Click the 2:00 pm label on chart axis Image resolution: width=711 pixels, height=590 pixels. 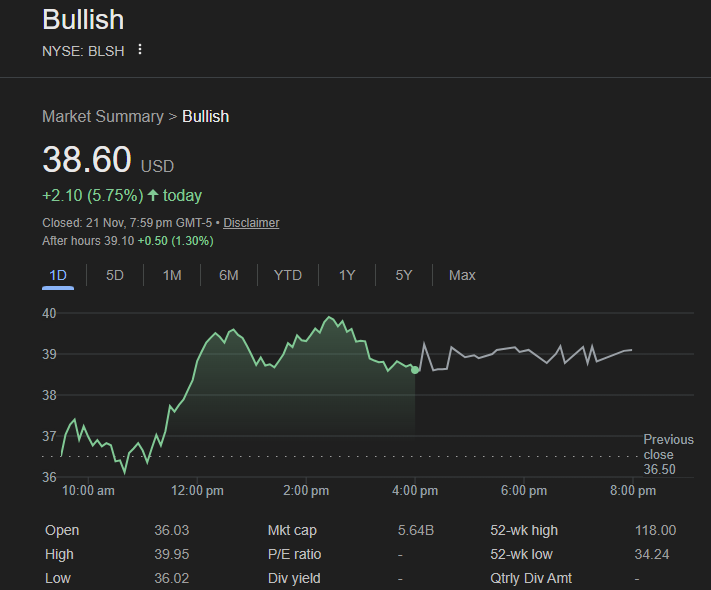(306, 491)
